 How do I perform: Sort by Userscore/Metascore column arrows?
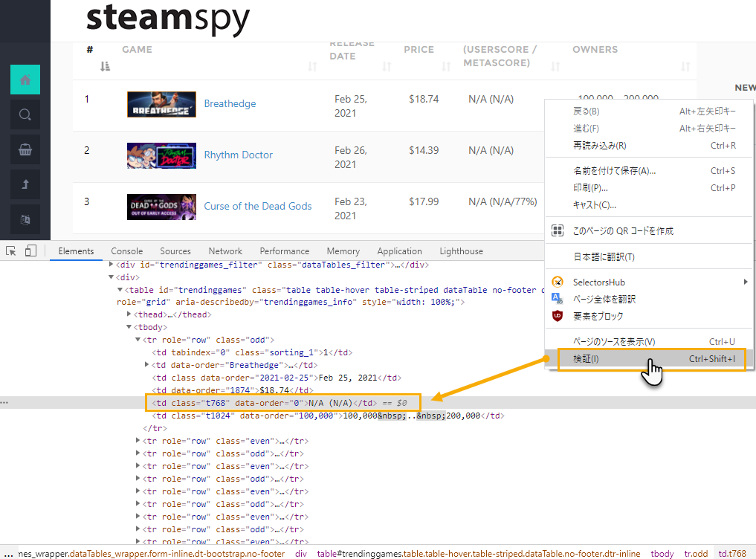[555, 67]
